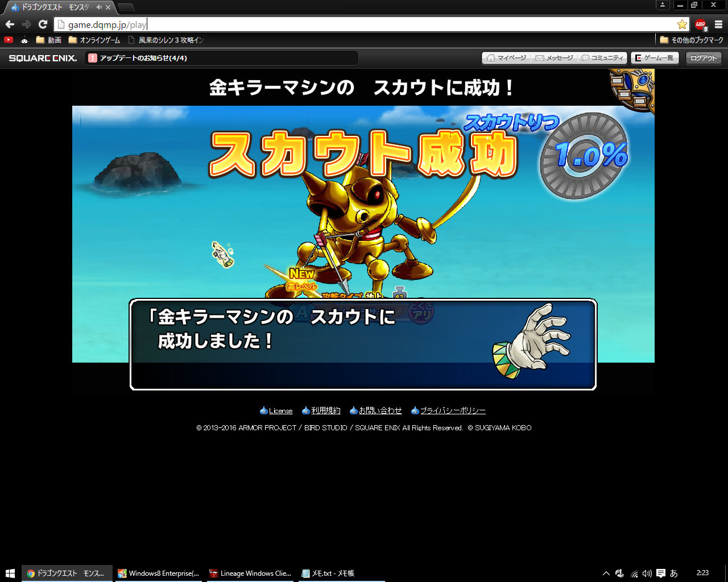Click the address bar URL field
The width and height of the screenshot is (728, 582).
tap(370, 24)
